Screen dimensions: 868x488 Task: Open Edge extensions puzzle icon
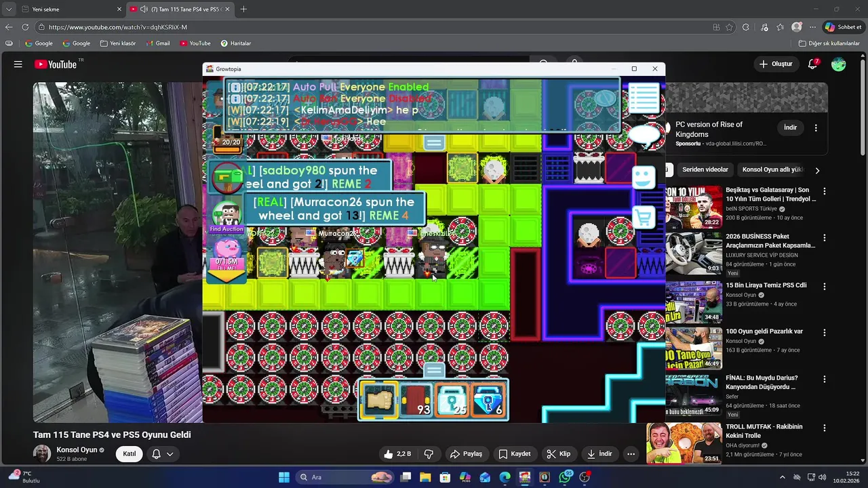click(x=746, y=27)
